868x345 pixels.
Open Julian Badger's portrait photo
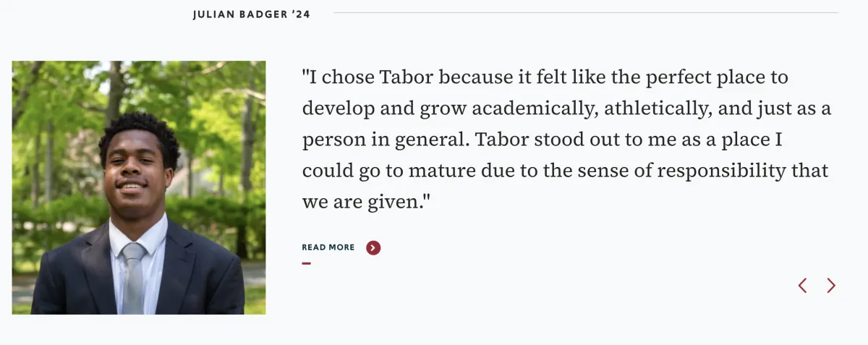coord(139,187)
